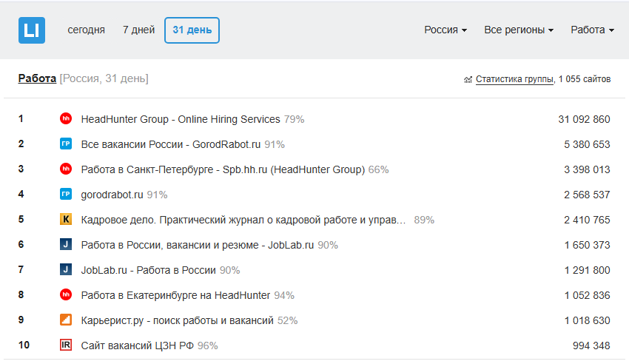Viewport: 629px width, 364px height.
Task: Click the Кадровое дело K favicon
Action: 66,219
